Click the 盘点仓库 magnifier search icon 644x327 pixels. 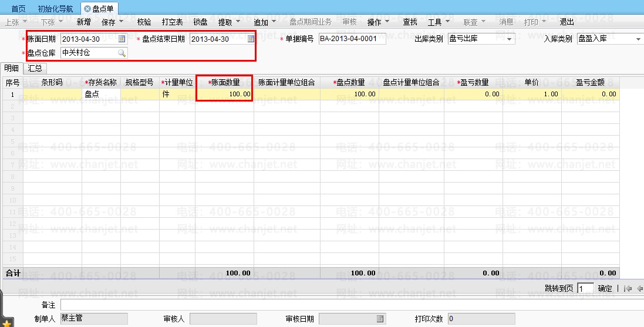pos(122,53)
